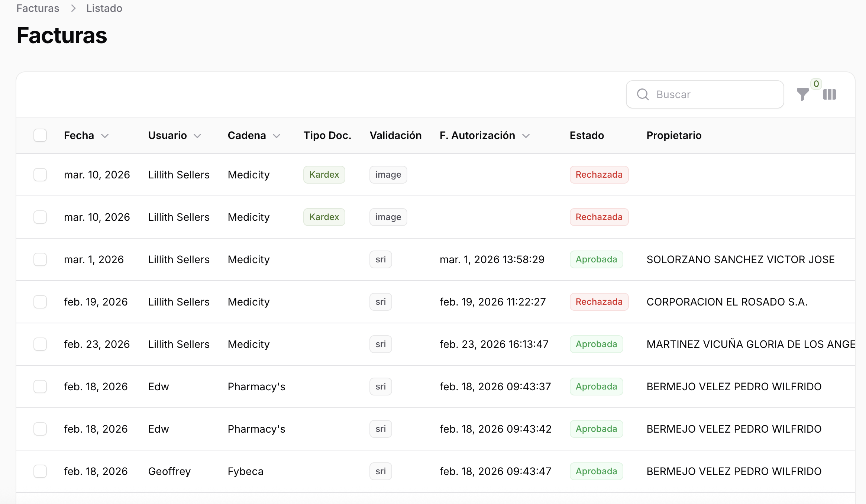This screenshot has width=866, height=504.
Task: Check the select-all checkbox in table header
Action: click(x=40, y=135)
